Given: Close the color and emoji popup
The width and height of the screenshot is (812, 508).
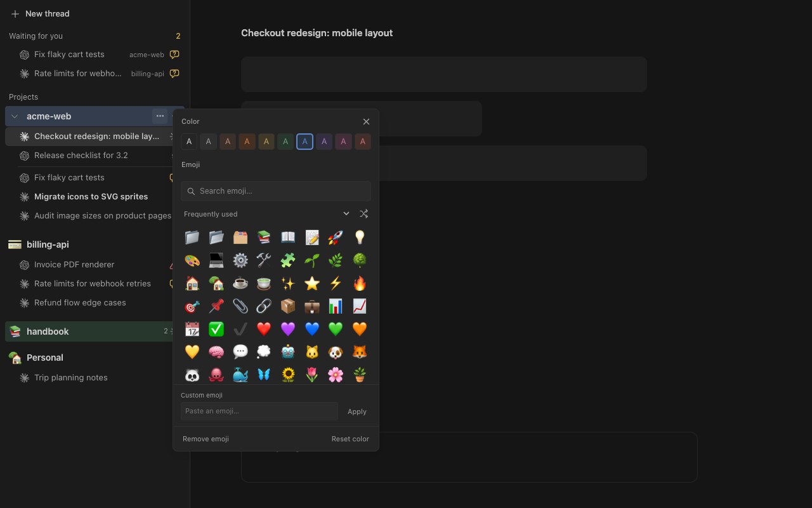Looking at the screenshot, I should point(366,121).
